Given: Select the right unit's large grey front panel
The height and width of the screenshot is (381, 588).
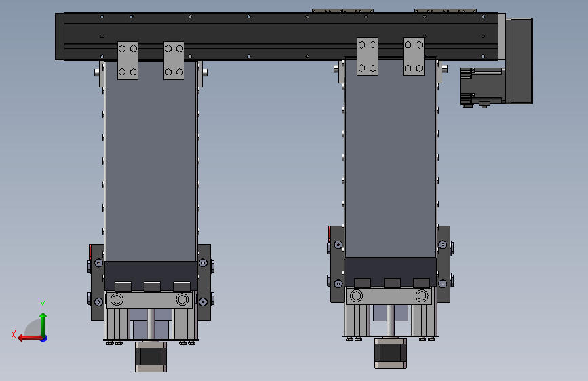Looking at the screenshot, I should coord(391,157).
